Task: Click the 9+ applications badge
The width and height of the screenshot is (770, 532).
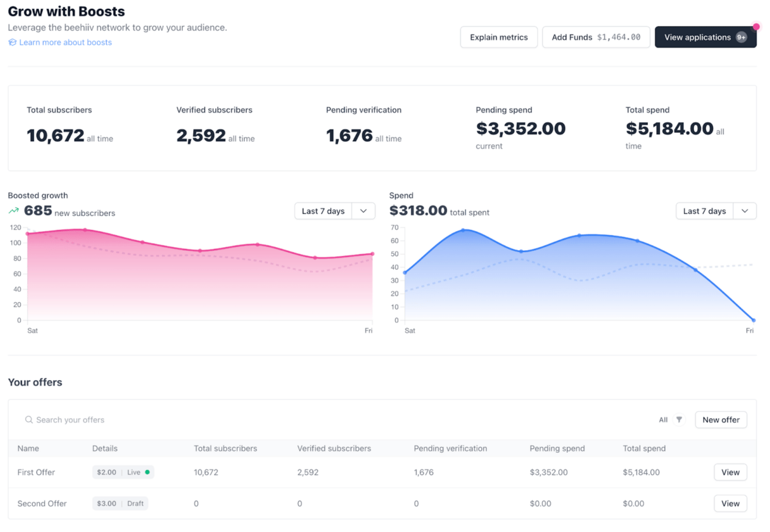Action: tap(741, 37)
